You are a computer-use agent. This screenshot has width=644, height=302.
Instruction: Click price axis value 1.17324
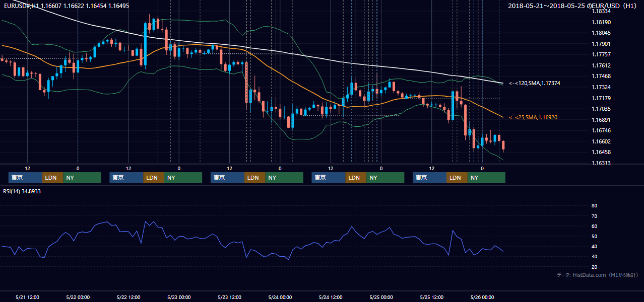[x=601, y=87]
